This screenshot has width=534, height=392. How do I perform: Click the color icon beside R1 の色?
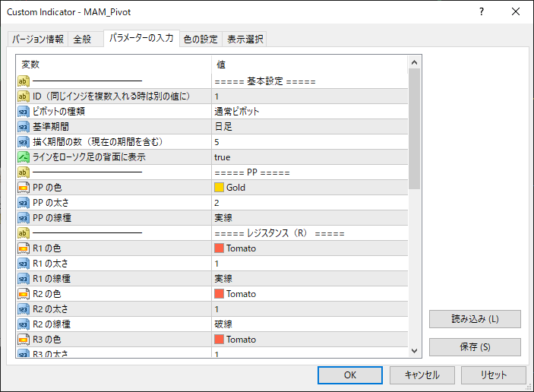[24, 248]
